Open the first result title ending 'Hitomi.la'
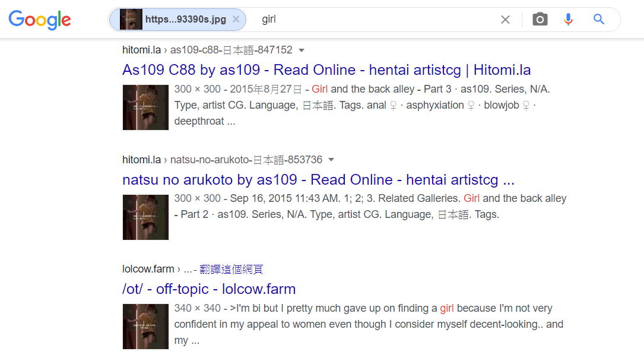The width and height of the screenshot is (644, 361). pyautogui.click(x=326, y=70)
